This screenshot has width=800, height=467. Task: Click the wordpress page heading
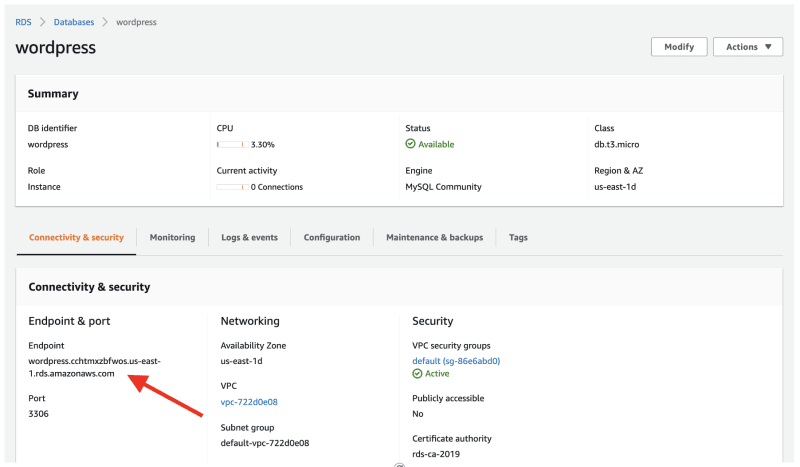[56, 47]
